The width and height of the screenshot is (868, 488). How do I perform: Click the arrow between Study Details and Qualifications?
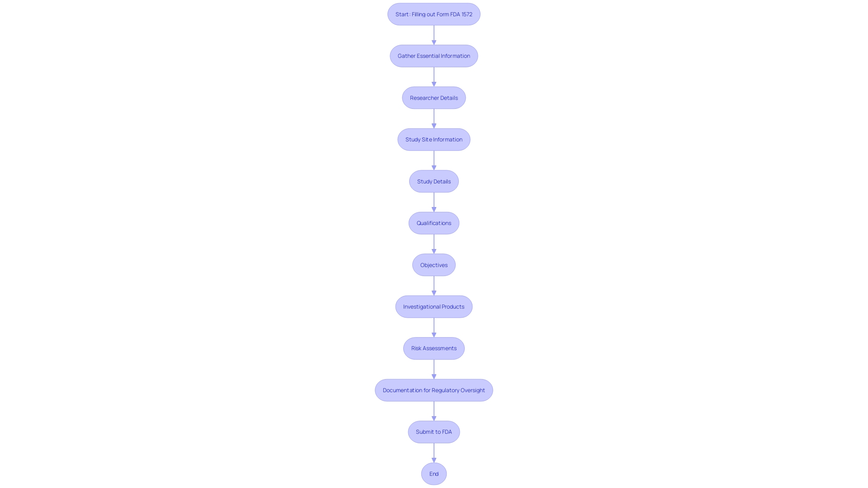[434, 202]
